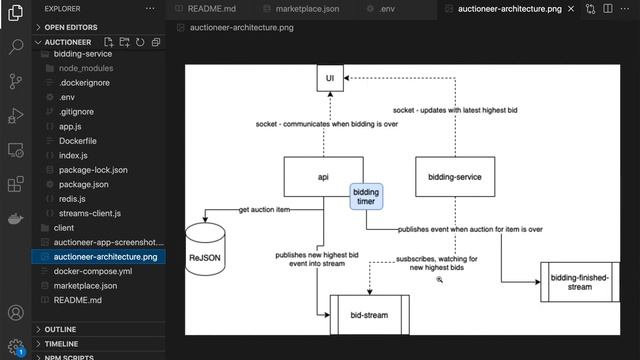Click the breadcrumb auctioneer-architecture.png

point(241,28)
